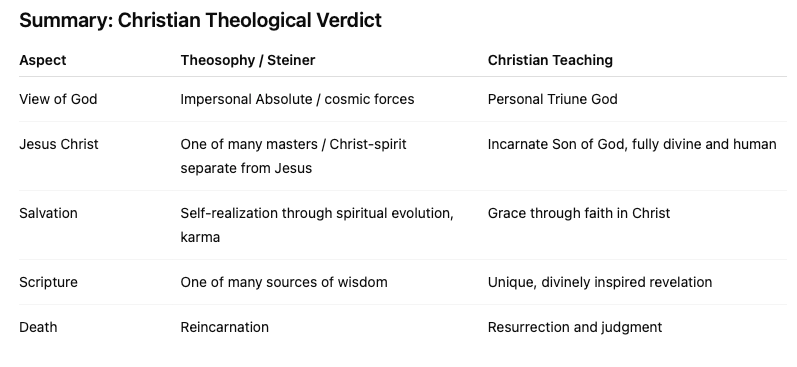Screen dimensions: 797x367
Task: Select the One of many sources of wisdom cell
Action: click(x=284, y=282)
